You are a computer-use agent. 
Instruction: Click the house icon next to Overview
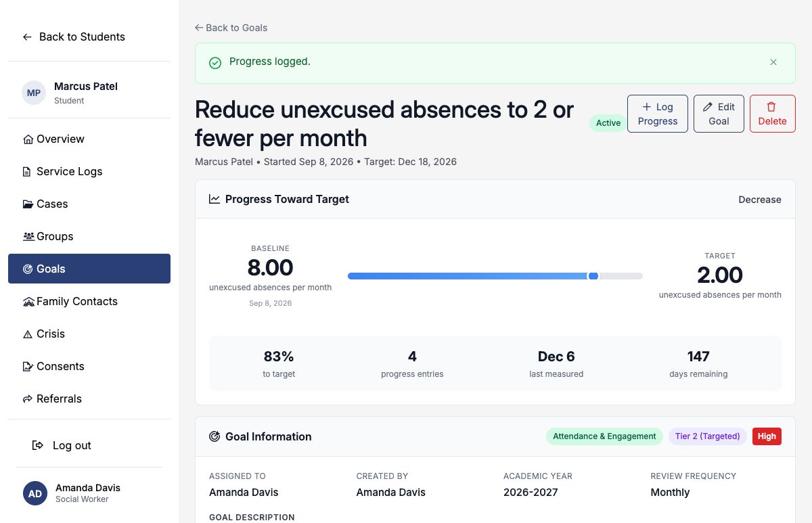click(x=28, y=139)
